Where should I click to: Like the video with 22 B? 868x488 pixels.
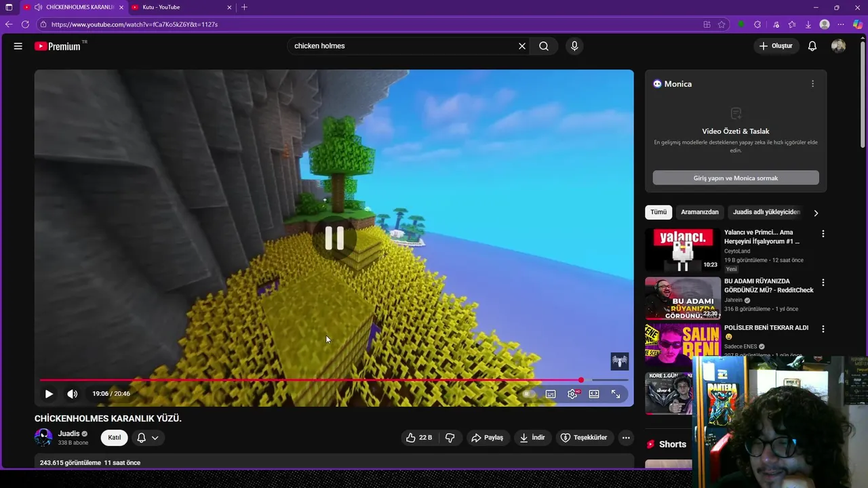click(x=418, y=438)
